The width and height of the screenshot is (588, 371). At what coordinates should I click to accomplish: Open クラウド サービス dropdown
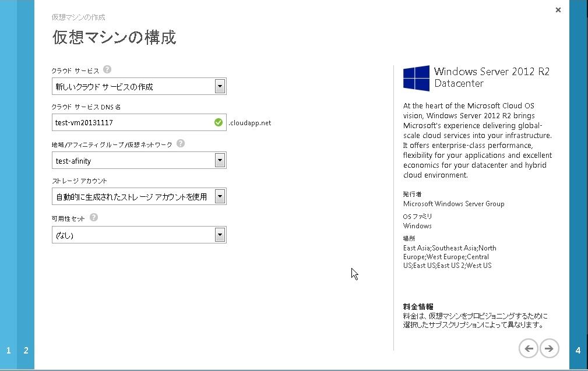pyautogui.click(x=139, y=87)
